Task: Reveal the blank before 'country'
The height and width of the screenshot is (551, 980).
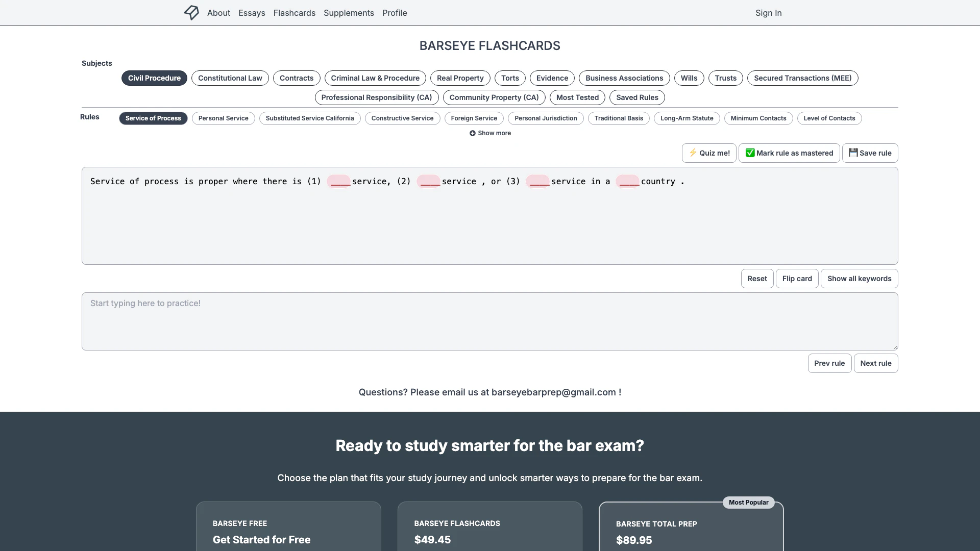Action: (x=628, y=182)
